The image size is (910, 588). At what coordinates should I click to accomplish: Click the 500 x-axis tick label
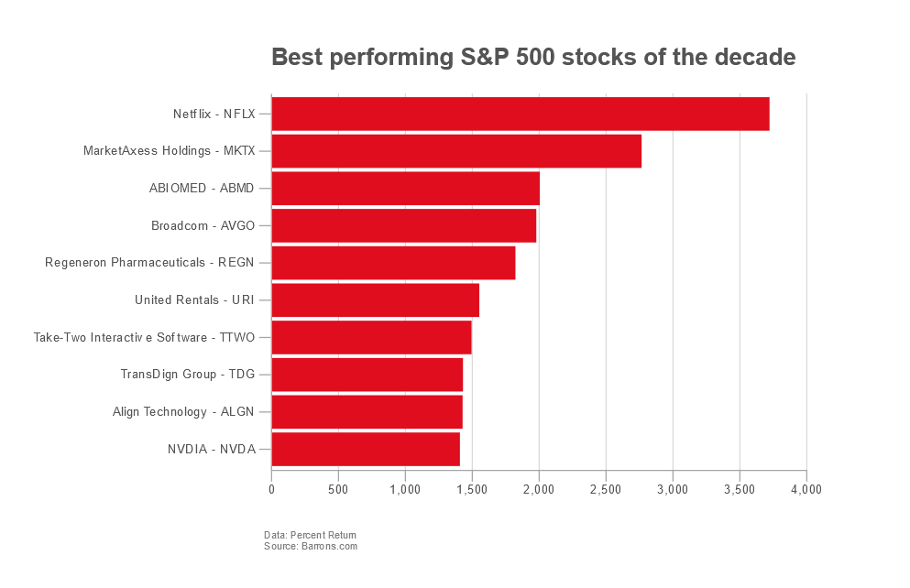(x=338, y=490)
